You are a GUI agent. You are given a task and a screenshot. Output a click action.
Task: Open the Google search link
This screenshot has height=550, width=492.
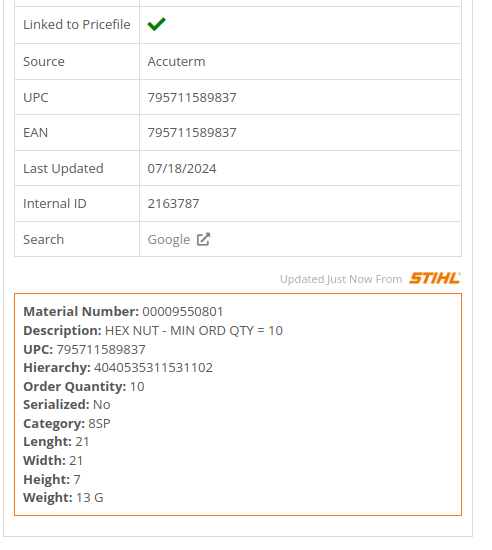coord(169,240)
